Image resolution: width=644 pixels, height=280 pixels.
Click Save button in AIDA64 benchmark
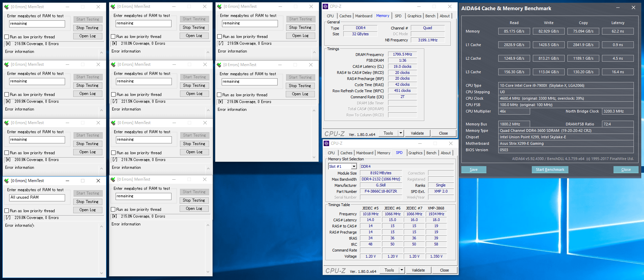tap(474, 169)
